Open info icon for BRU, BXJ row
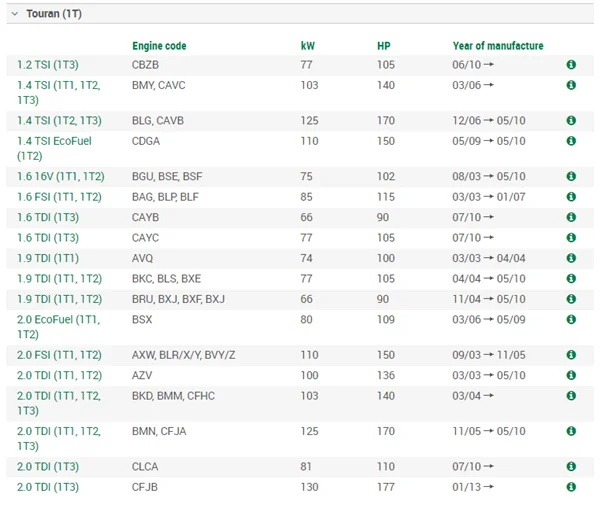The height and width of the screenshot is (508, 600). tap(571, 299)
